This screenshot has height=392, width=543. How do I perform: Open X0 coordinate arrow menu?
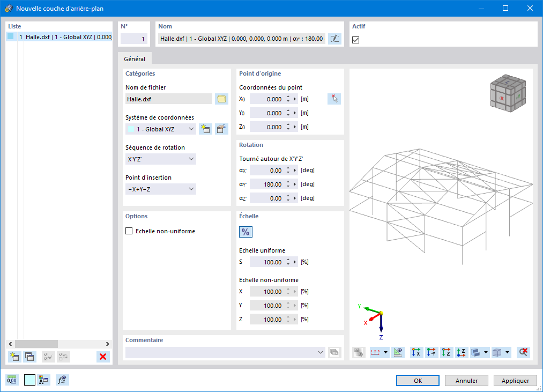295,99
